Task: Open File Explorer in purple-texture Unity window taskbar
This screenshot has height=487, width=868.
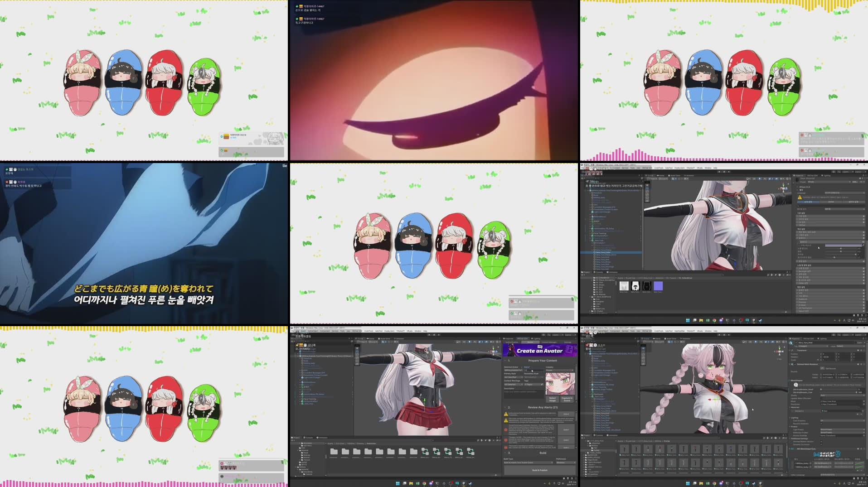Action: [x=701, y=320]
